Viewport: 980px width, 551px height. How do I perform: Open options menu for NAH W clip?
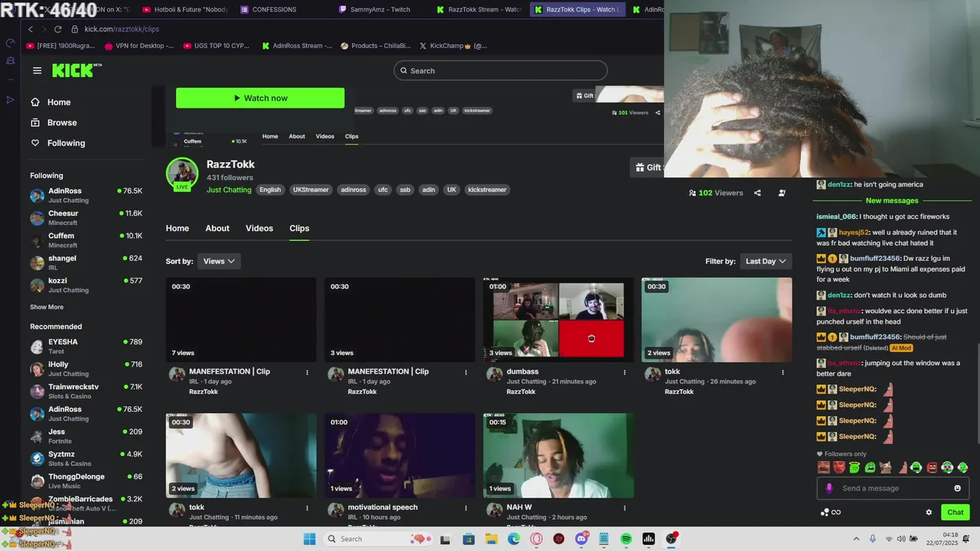tap(624, 508)
